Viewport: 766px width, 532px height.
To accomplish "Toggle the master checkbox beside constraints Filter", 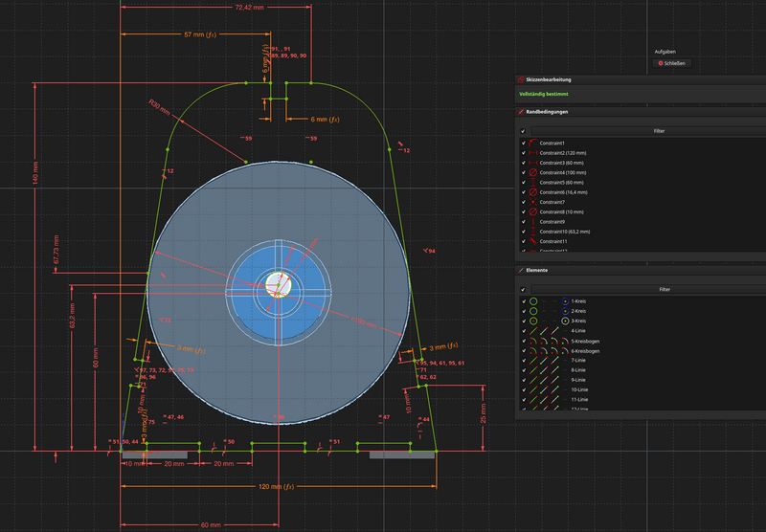I will coord(523,131).
